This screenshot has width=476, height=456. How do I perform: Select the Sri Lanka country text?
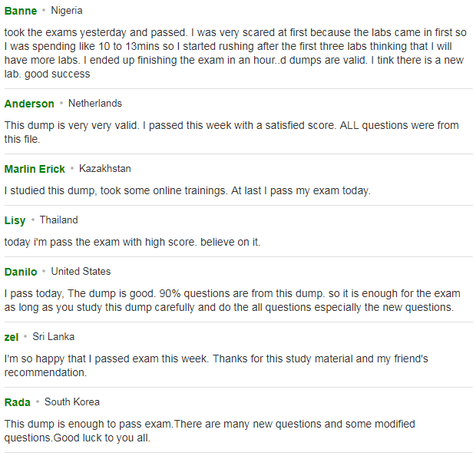[54, 337]
